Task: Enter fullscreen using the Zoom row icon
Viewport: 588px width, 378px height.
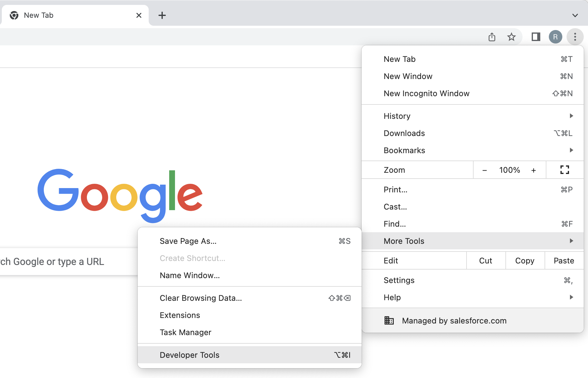Action: click(564, 170)
